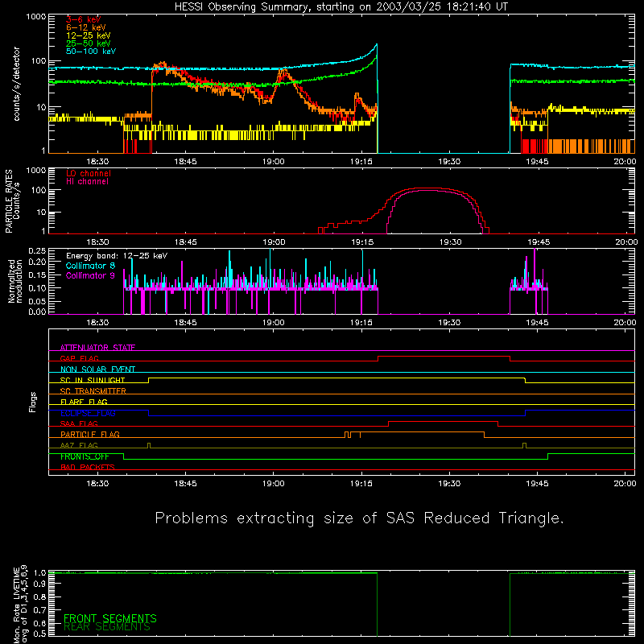
Task: Click the 0.25 value on modulation axis
Action: click(37, 250)
